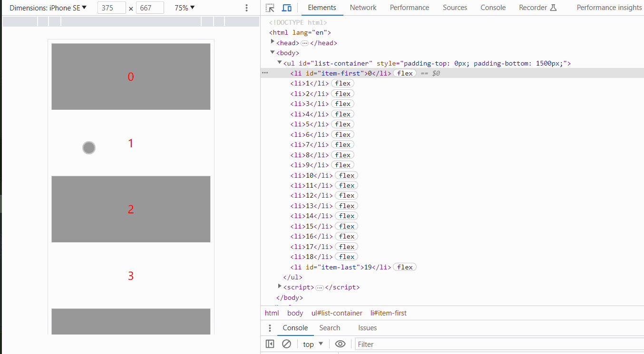The image size is (644, 354).
Task: Open the Sources tab
Action: pyautogui.click(x=455, y=8)
